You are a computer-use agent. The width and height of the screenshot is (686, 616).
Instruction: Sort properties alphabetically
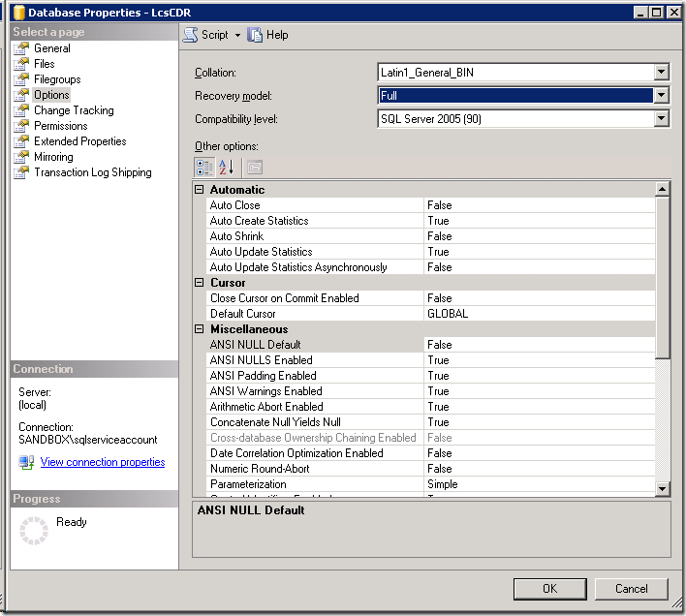(x=226, y=167)
